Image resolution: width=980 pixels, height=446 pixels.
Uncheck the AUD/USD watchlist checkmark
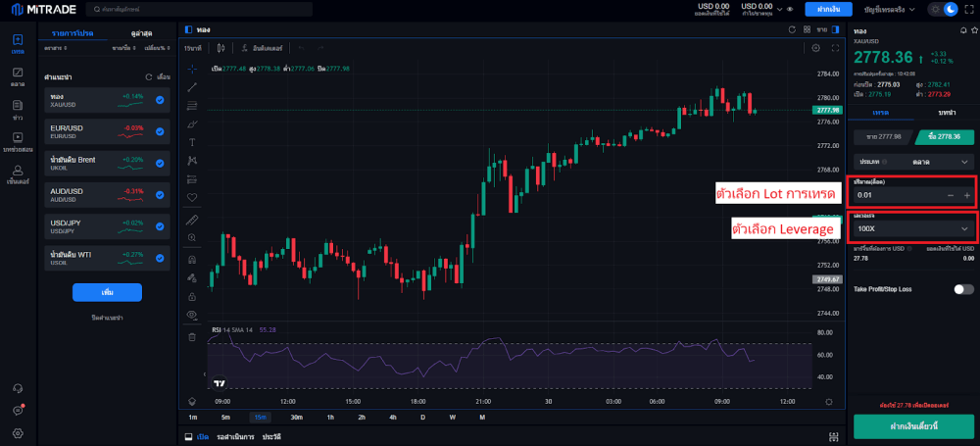pyautogui.click(x=160, y=193)
